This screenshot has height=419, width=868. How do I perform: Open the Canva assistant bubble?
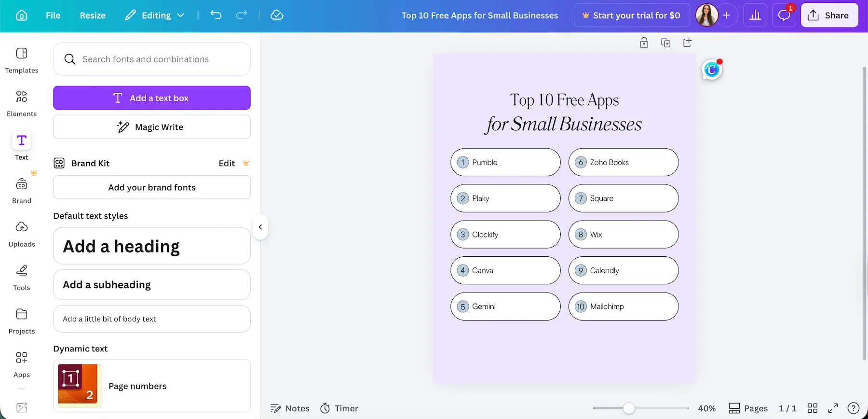tap(712, 70)
